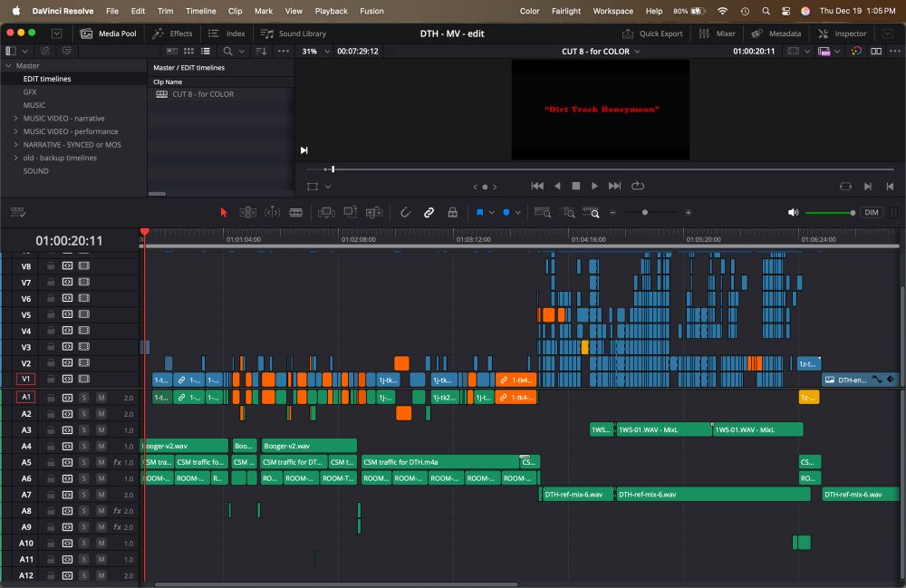Toggle Position Lock icon
Viewport: 906px width, 588px height.
(452, 213)
